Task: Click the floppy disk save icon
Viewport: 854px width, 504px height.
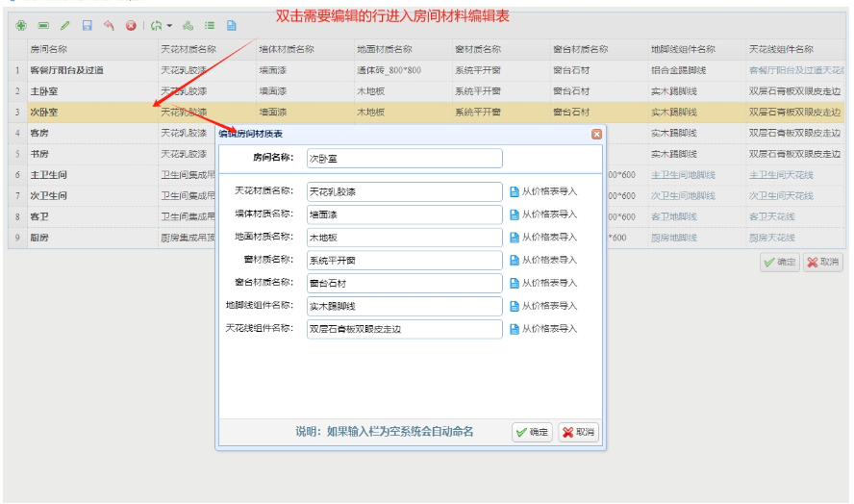Action: (87, 25)
